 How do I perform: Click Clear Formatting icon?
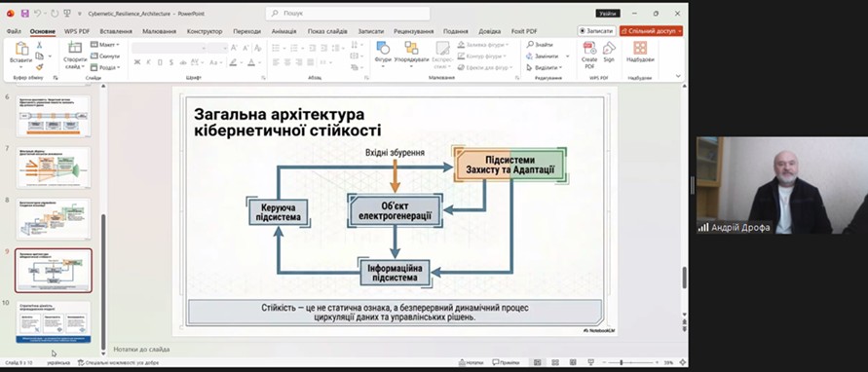click(257, 48)
